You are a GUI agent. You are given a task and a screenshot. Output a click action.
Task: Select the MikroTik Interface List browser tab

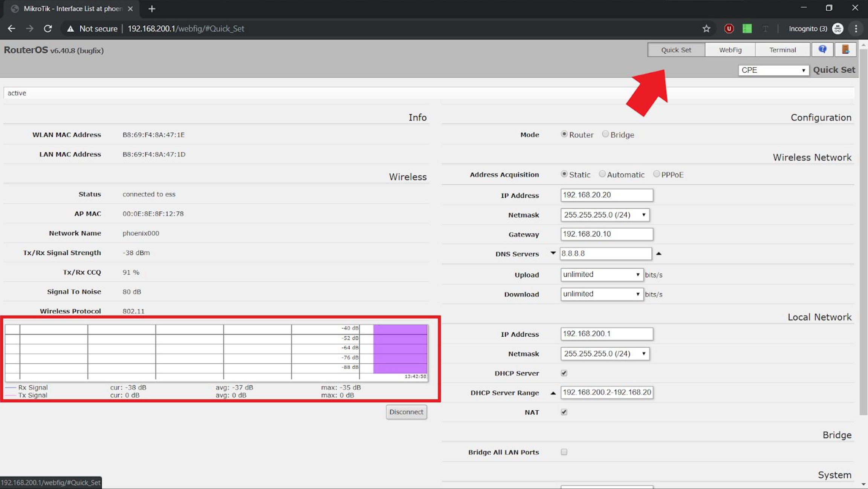[x=72, y=9]
